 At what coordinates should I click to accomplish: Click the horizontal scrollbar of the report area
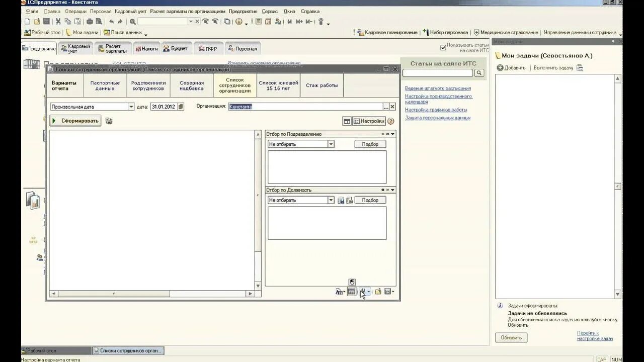click(152, 294)
